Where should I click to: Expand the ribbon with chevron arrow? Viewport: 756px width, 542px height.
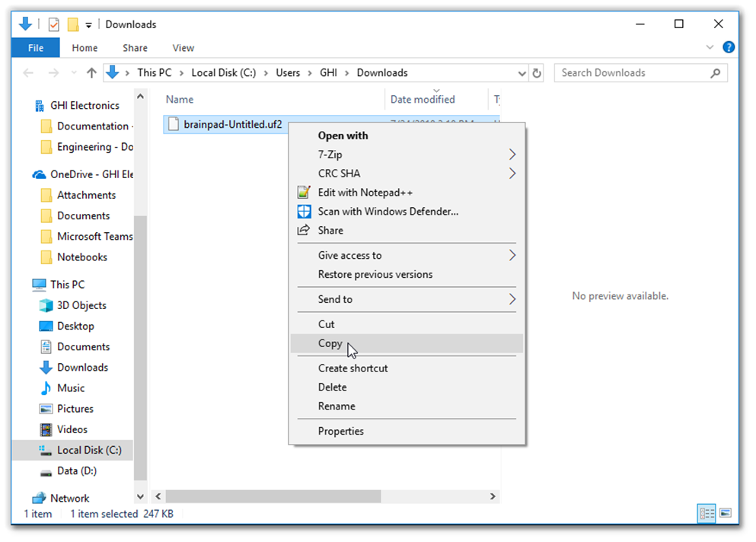pyautogui.click(x=710, y=47)
